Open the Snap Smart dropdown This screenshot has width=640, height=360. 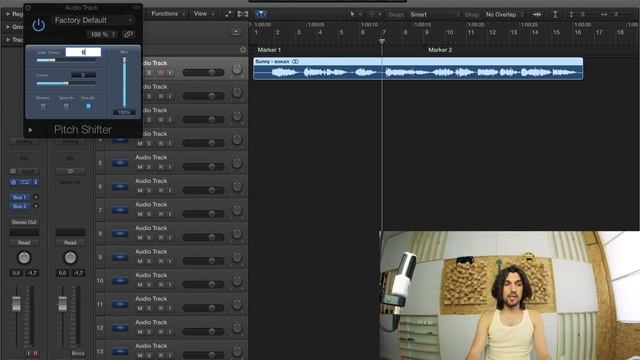point(434,14)
